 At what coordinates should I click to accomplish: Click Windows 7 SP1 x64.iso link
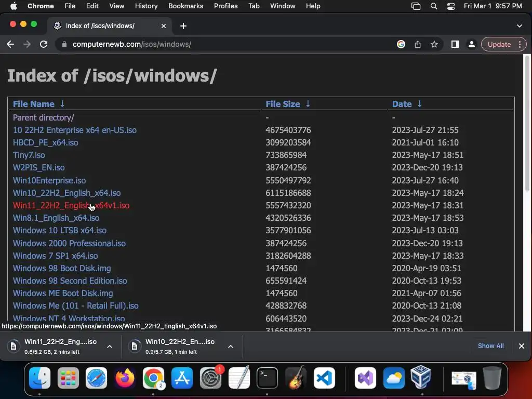(55, 256)
